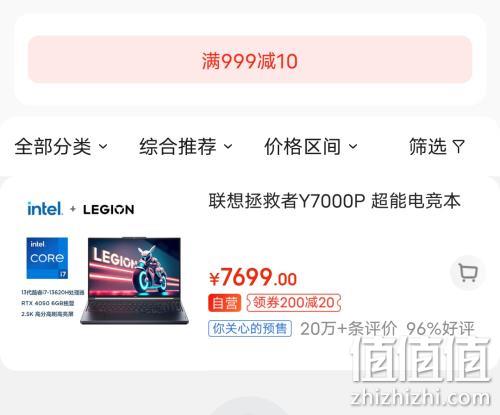Claim the 领券200减20 coupon tag
This screenshot has height=415, width=500.
tap(294, 303)
